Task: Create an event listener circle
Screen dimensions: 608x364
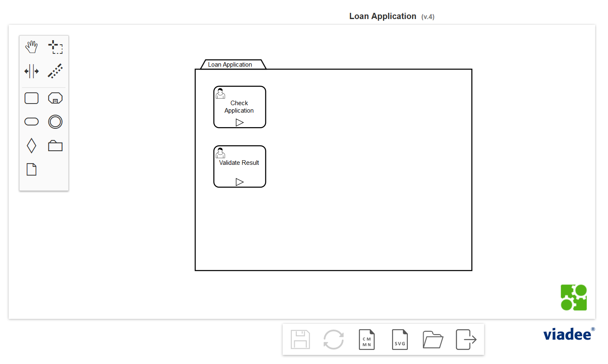Action: (x=55, y=122)
